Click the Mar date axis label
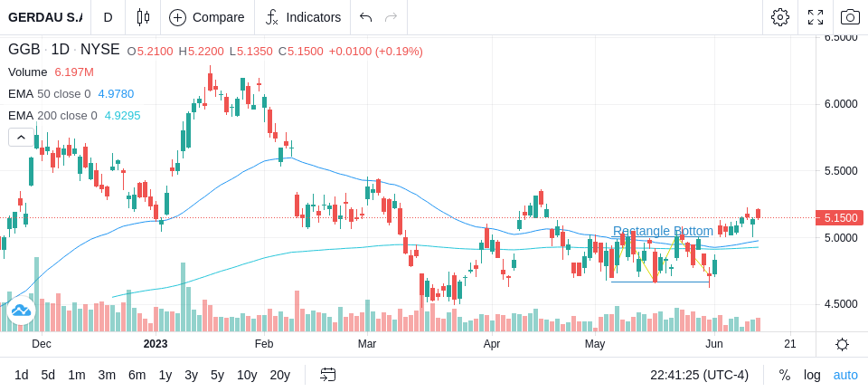This screenshot has height=392, width=868. click(367, 344)
